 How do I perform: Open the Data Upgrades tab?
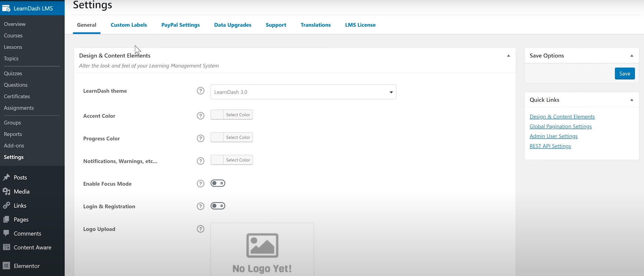233,25
